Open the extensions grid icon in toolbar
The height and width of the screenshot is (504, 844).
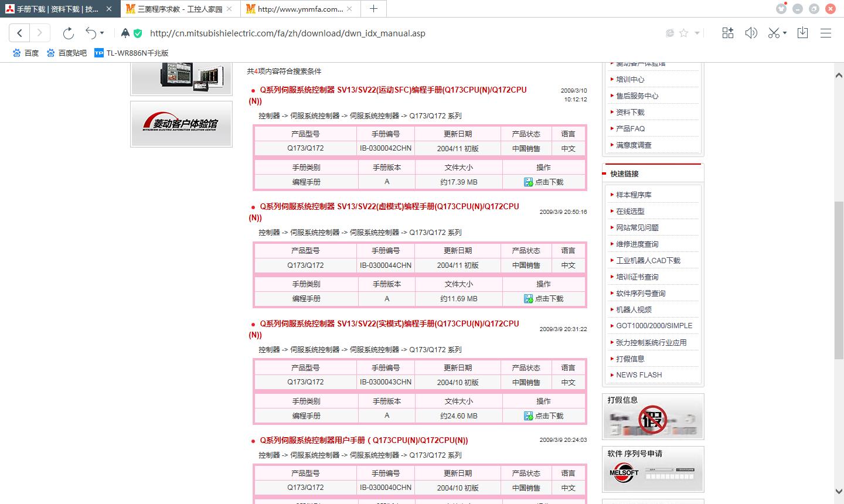(727, 33)
